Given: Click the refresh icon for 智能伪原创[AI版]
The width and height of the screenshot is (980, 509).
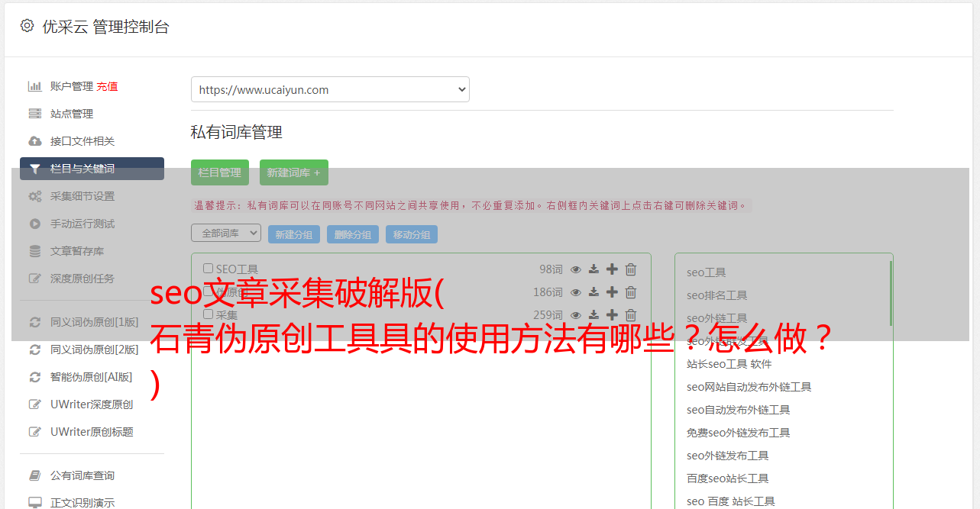Looking at the screenshot, I should point(34,377).
